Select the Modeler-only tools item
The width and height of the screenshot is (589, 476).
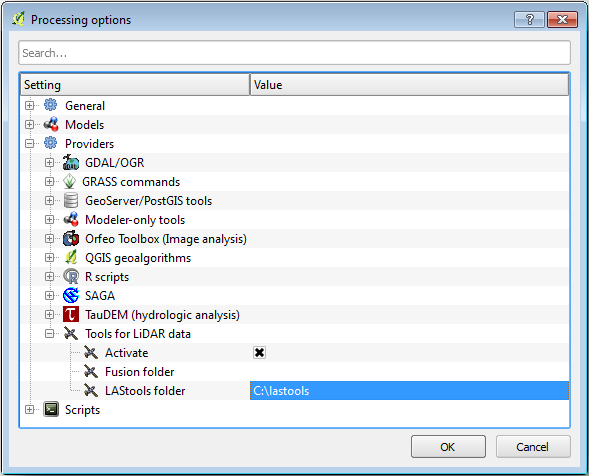[x=135, y=219]
